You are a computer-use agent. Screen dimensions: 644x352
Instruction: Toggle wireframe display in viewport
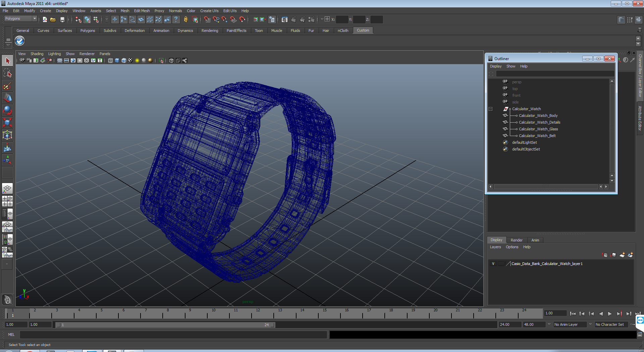pyautogui.click(x=110, y=60)
